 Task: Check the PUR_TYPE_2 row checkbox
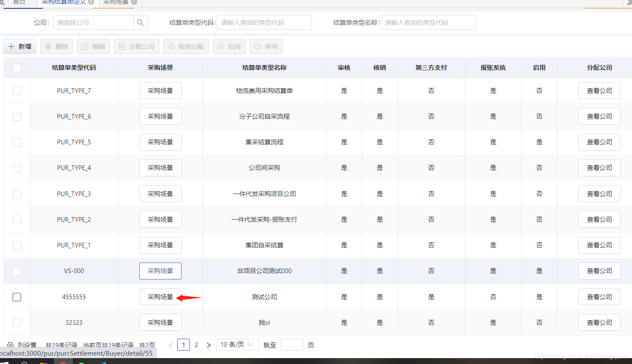pyautogui.click(x=17, y=219)
